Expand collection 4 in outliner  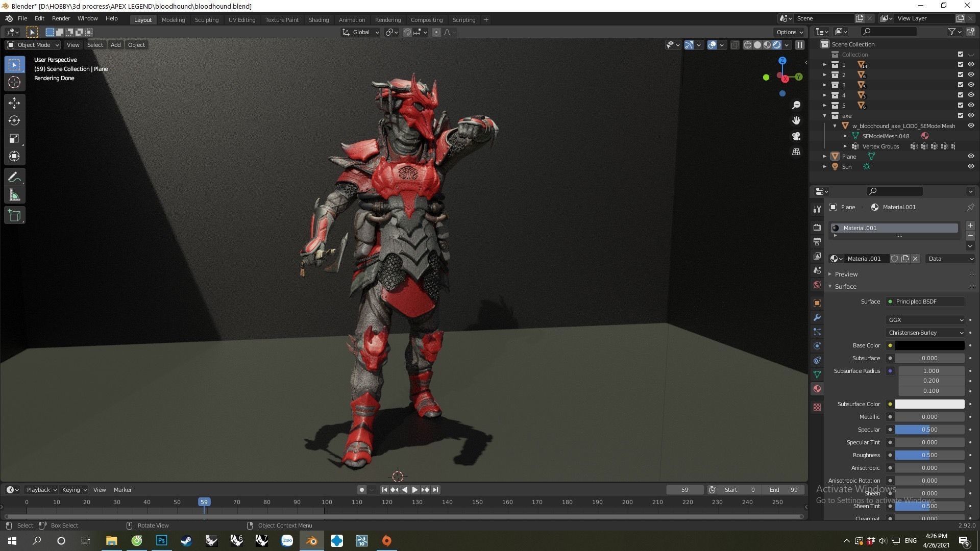(x=824, y=95)
